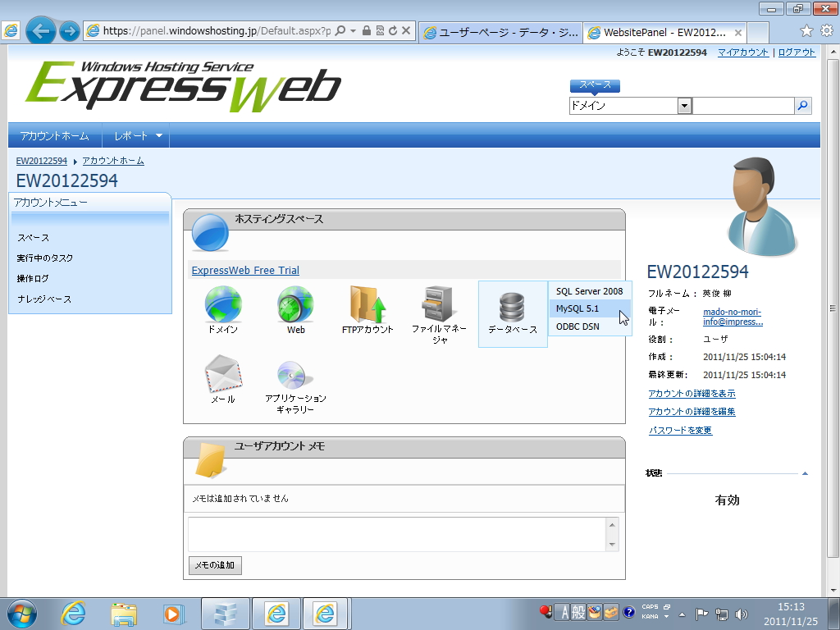Show hidden tray icons arrow
This screenshot has width=840, height=630.
(x=682, y=614)
